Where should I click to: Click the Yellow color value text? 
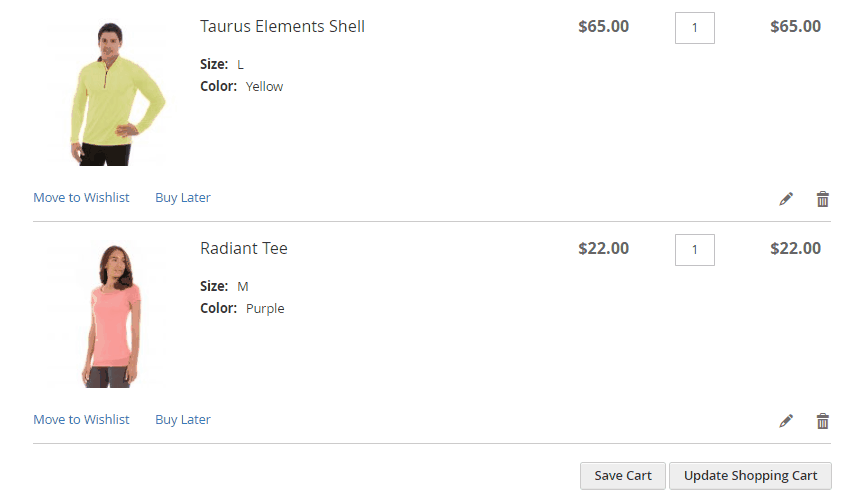[264, 87]
